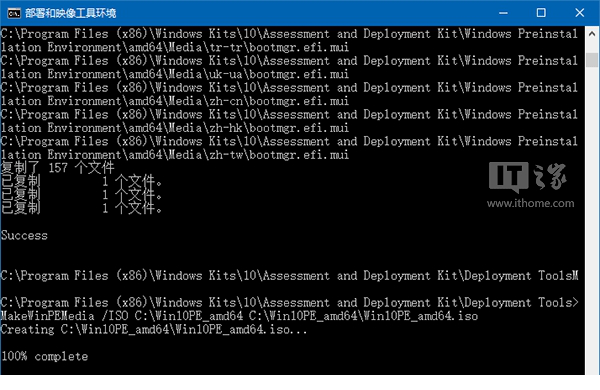600x390 pixels.
Task: Click the 复制了 157 个文件 line
Action: [58, 168]
